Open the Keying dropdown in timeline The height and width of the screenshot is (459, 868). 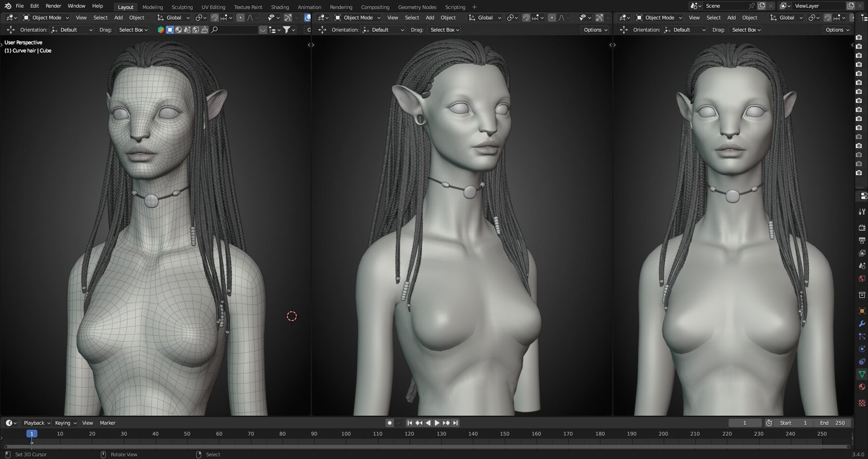click(x=65, y=423)
